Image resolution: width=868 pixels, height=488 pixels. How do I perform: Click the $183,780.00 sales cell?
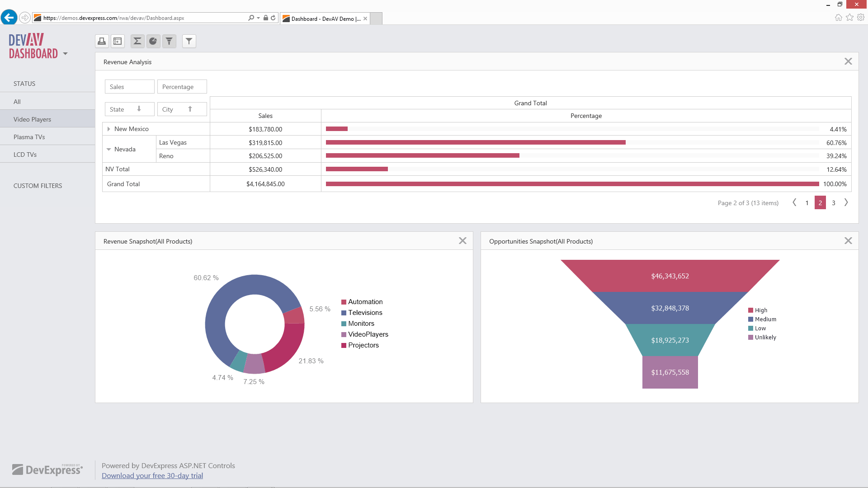pos(265,129)
